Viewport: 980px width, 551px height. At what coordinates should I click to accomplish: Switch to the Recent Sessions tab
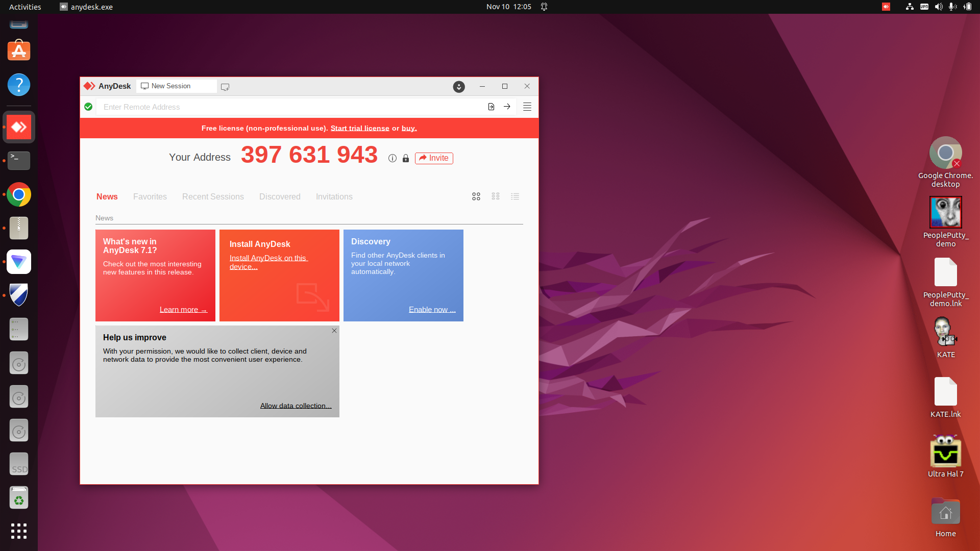point(213,197)
